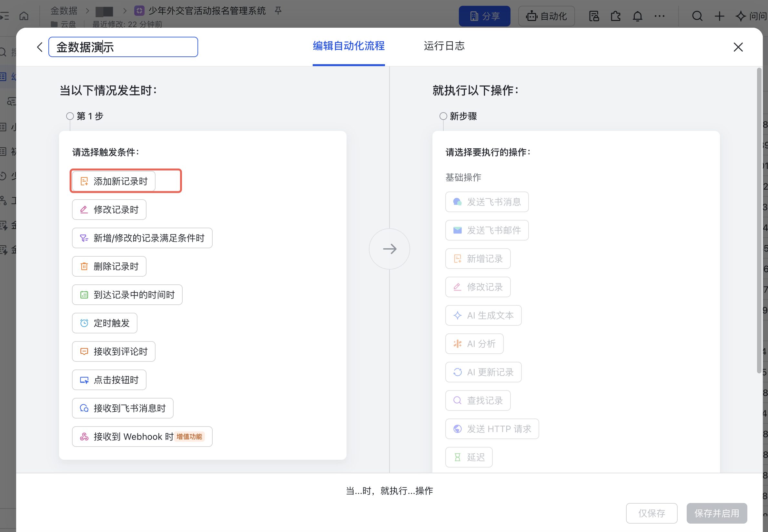Click the back arrow beside the name field
This screenshot has width=768, height=532.
[40, 47]
